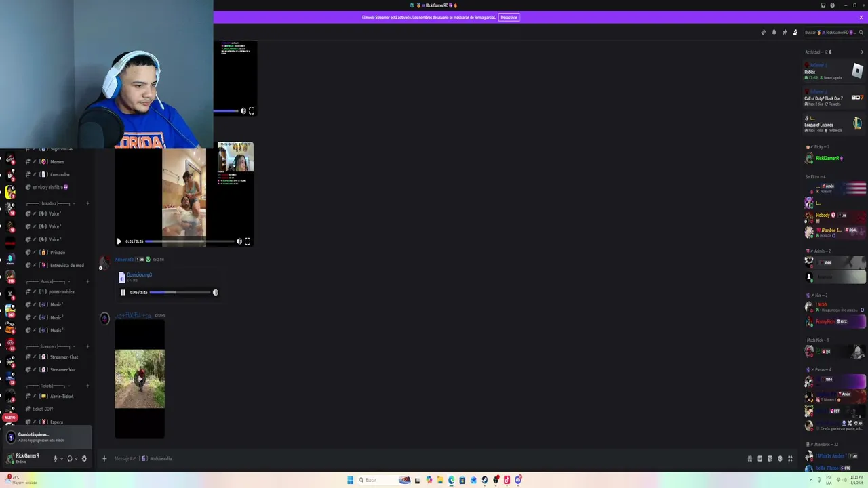Toggle headphones deafen button
Screen dimensions: 868x488
pyautogui.click(x=69, y=458)
